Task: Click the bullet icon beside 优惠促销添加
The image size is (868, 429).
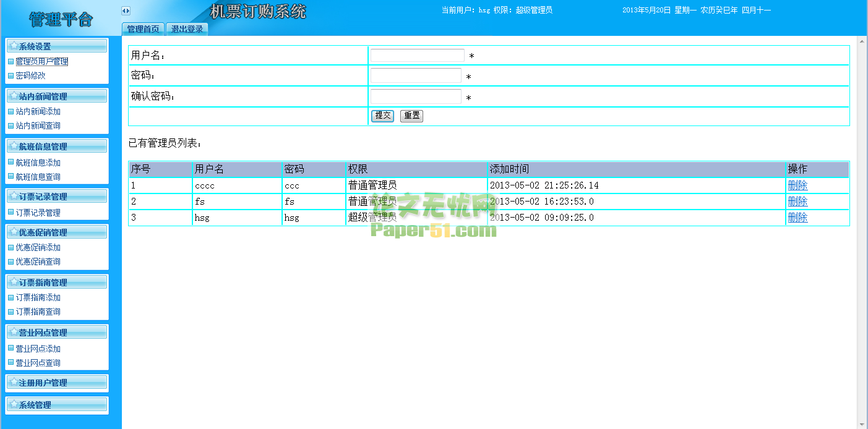Action: click(x=11, y=247)
